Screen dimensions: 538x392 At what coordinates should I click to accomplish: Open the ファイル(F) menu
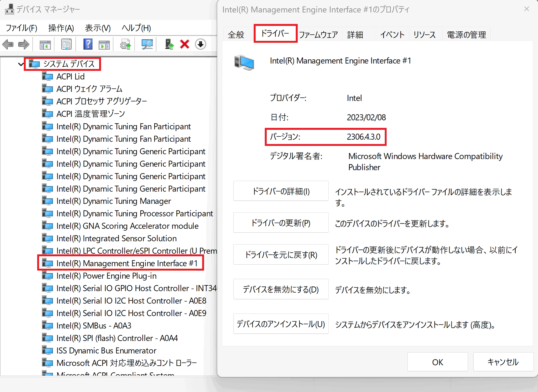pyautogui.click(x=22, y=28)
